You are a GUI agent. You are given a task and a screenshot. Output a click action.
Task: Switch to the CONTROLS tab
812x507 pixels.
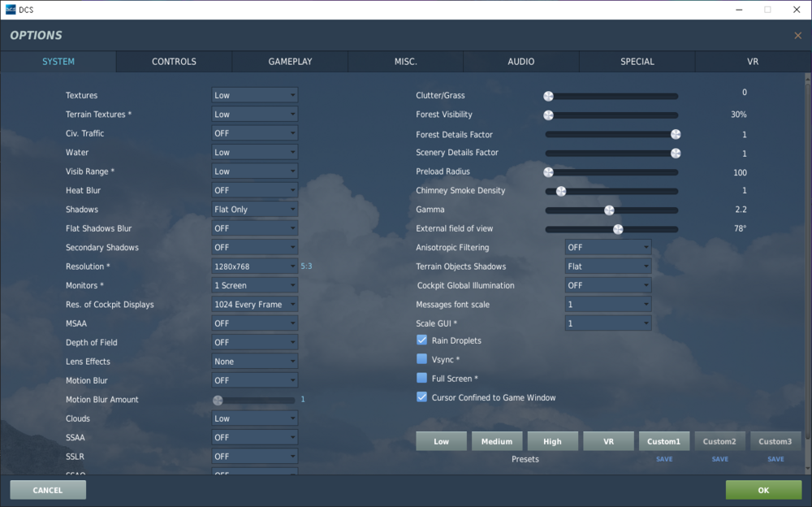[x=173, y=61]
